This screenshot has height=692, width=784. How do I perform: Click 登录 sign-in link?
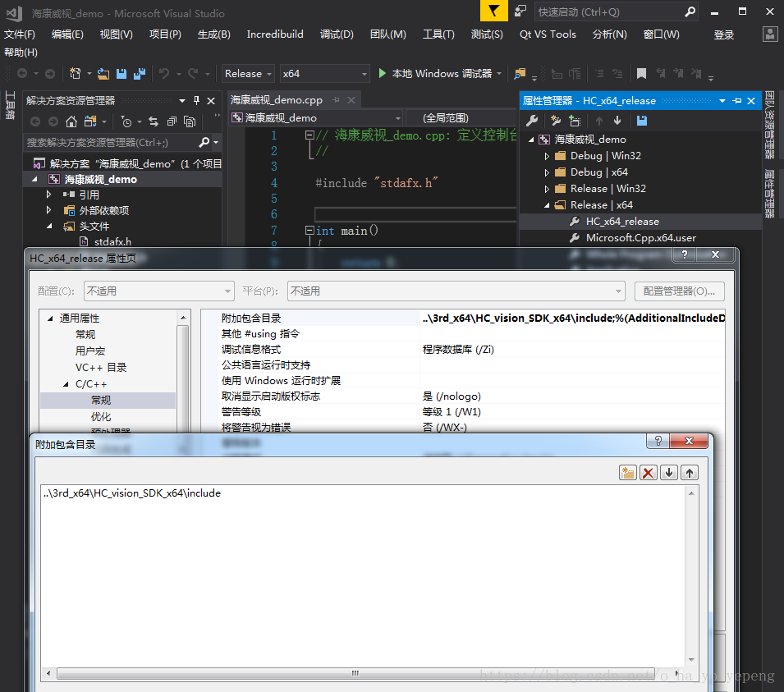pos(723,34)
